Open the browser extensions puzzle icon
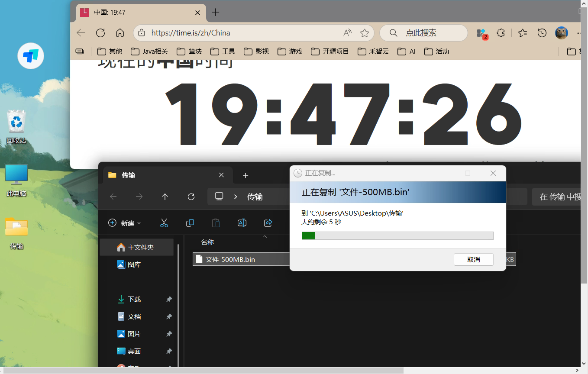Screen dimensions: 588x374 pos(501,33)
